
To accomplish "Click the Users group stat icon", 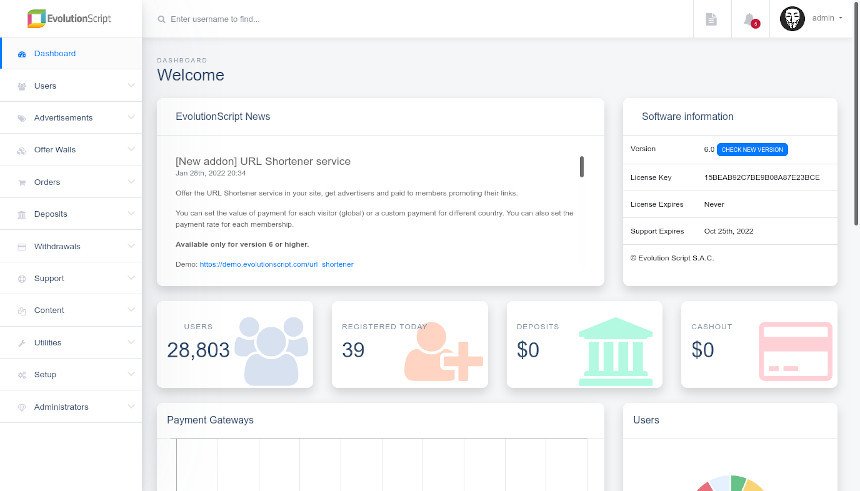I will click(271, 351).
